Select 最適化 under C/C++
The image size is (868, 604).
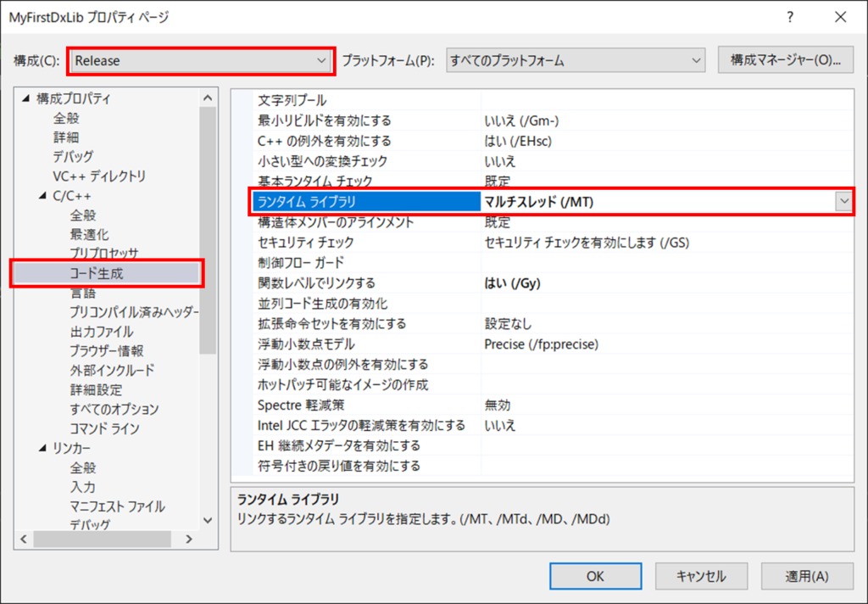point(89,234)
